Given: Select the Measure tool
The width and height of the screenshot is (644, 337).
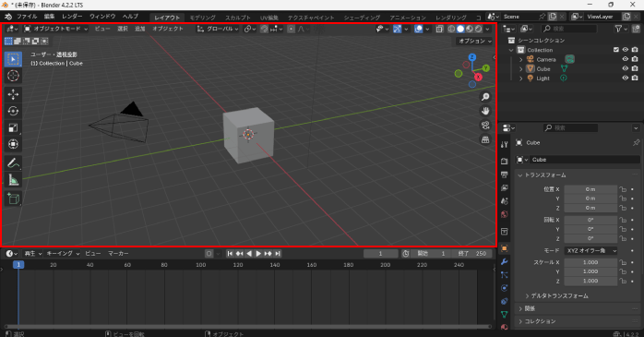Looking at the screenshot, I should click(13, 180).
